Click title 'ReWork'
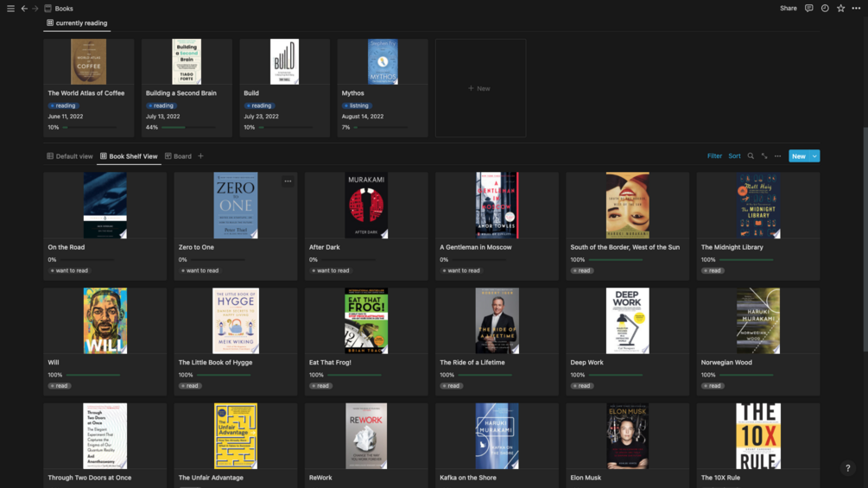 pos(320,478)
